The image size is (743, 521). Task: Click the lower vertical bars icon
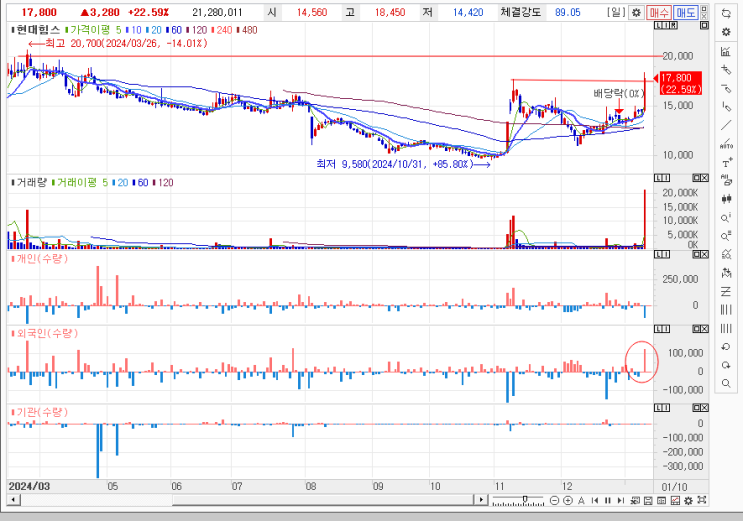click(726, 328)
